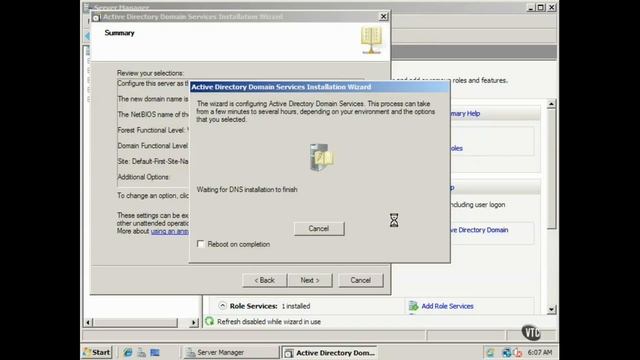Click left arrow of tree pane scrollbar
The image size is (640, 360).
coord(88,322)
